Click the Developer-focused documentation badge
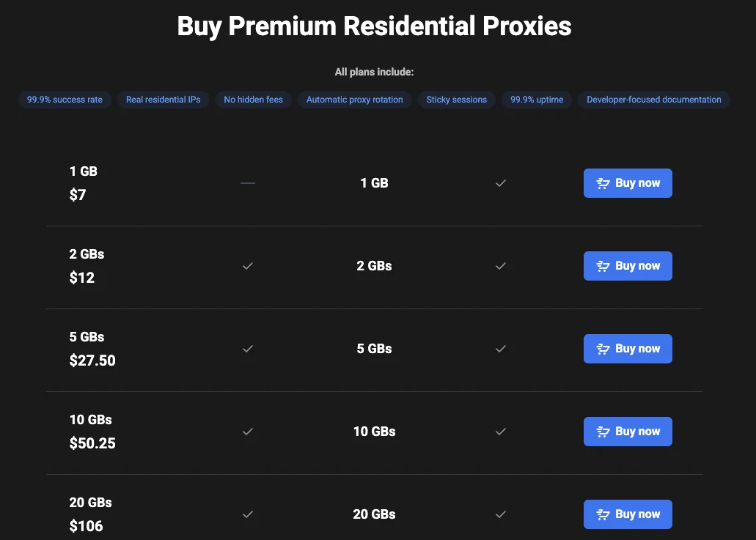Image resolution: width=756 pixels, height=540 pixels. (653, 100)
